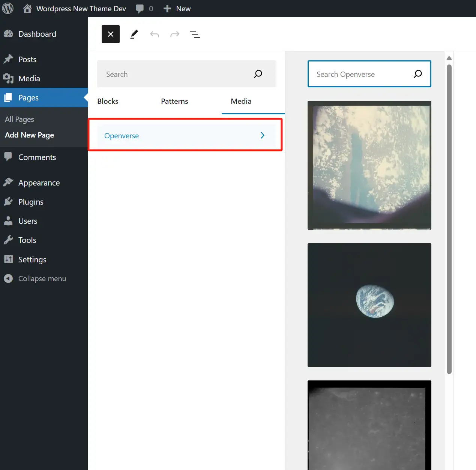Screen dimensions: 476x470
Task: Open the Appearance menu
Action: click(x=39, y=183)
